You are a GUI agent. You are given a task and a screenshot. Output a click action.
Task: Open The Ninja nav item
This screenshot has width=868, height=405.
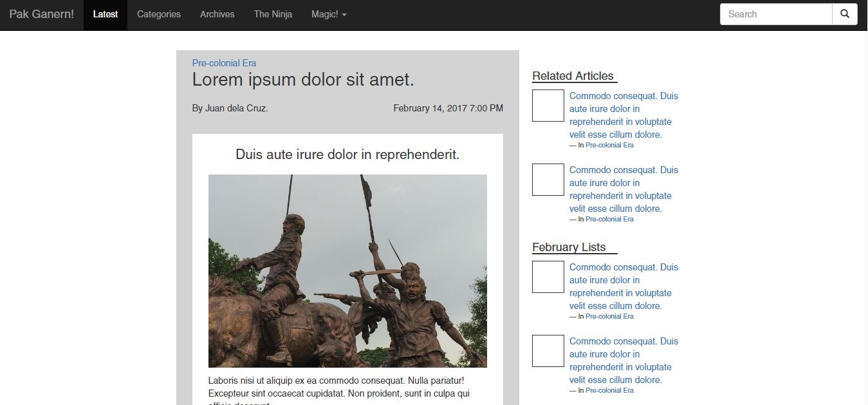[273, 14]
